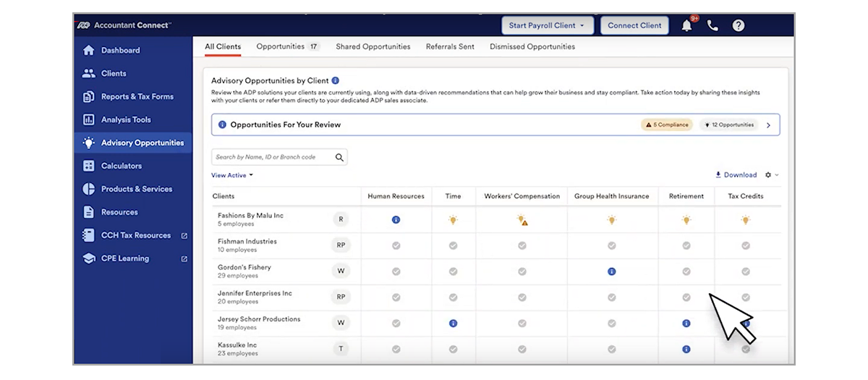Open the notifications bell
The width and height of the screenshot is (868, 380).
686,25
